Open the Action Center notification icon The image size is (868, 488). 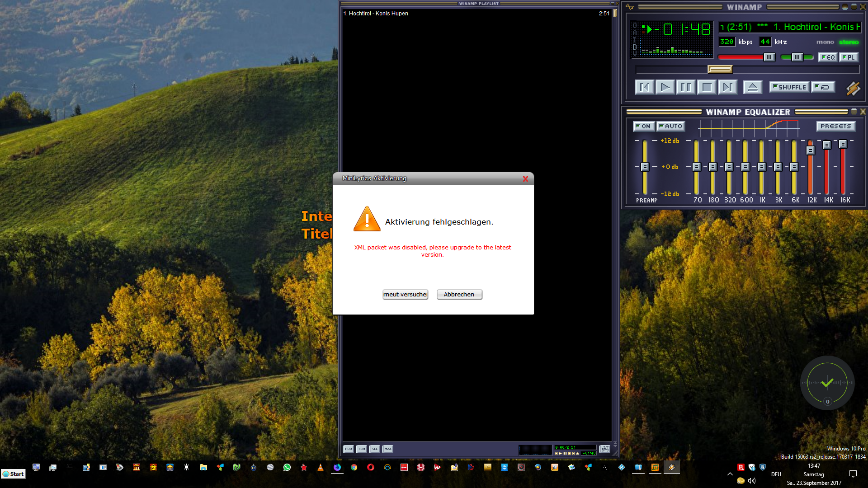coord(853,474)
